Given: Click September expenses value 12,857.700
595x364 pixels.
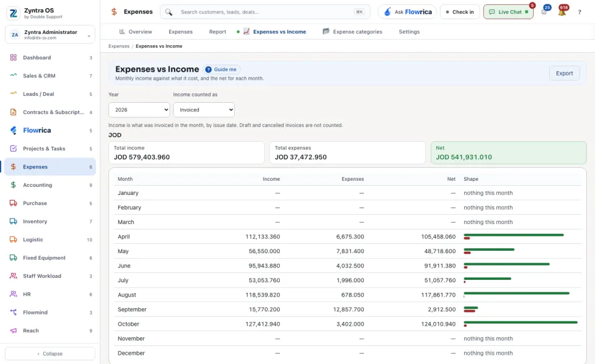Looking at the screenshot, I should pyautogui.click(x=348, y=310).
